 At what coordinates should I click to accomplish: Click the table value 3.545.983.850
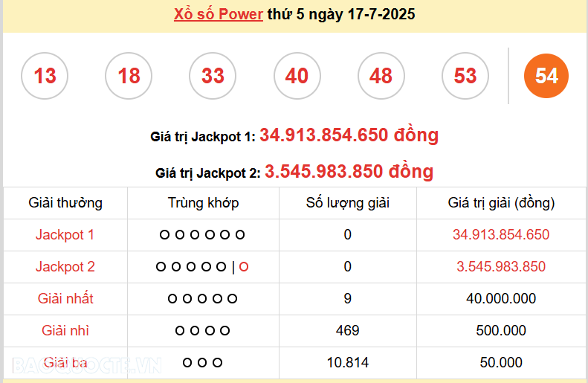pos(501,267)
